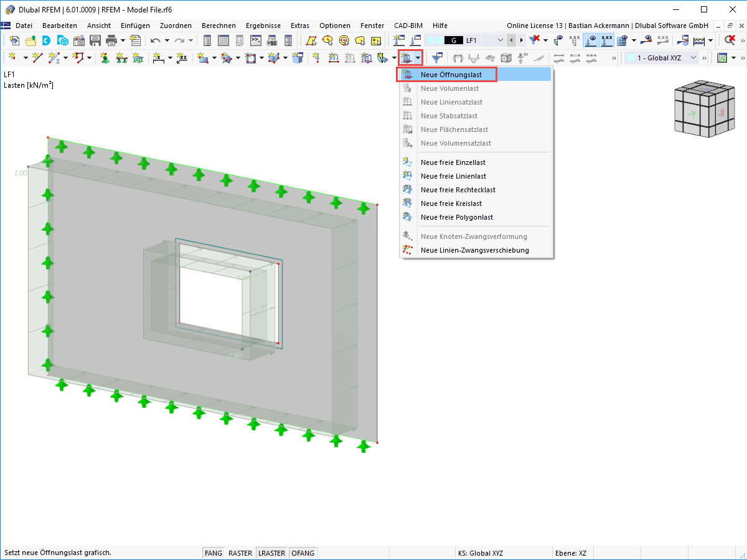
Task: Expand the delete filter dropdown arrow
Action: pyautogui.click(x=545, y=40)
